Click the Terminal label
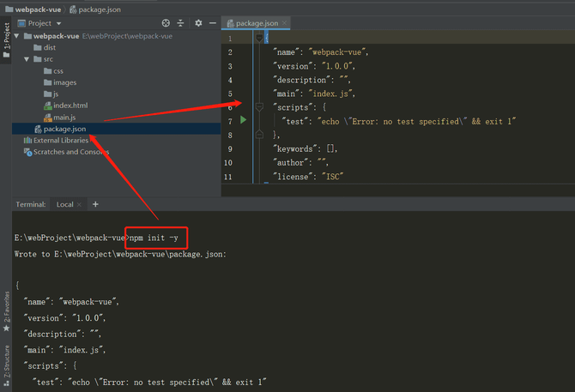Image resolution: width=575 pixels, height=392 pixels. (31, 204)
